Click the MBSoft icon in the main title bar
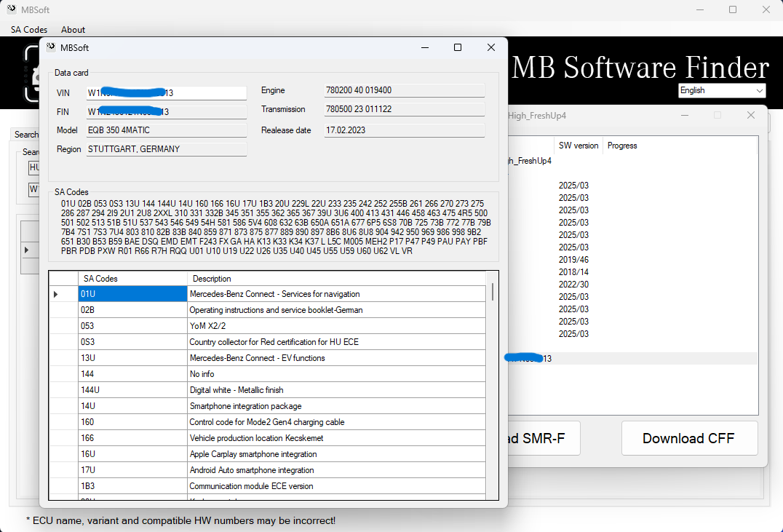Image resolution: width=783 pixels, height=532 pixels. pyautogui.click(x=11, y=9)
